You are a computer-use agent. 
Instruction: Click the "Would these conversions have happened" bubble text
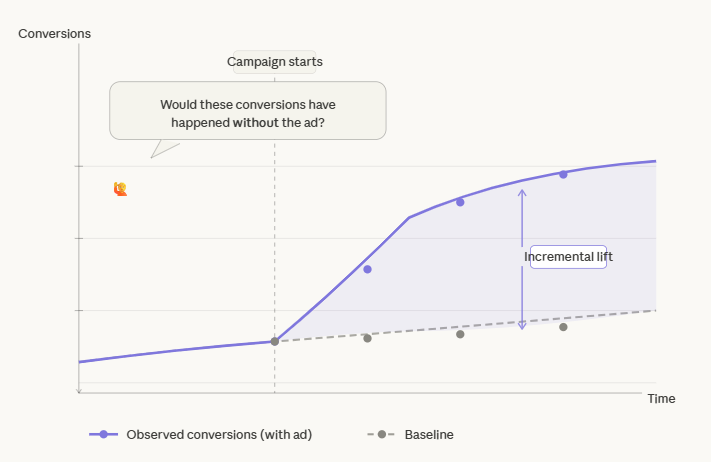coord(247,113)
